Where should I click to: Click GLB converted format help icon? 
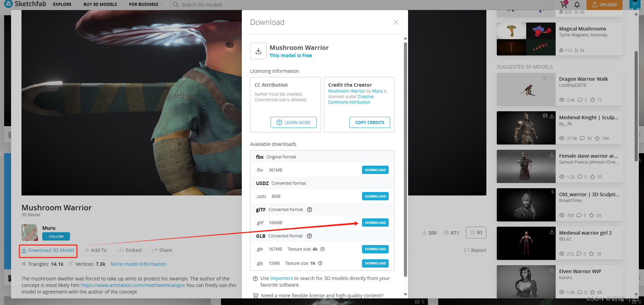[309, 236]
